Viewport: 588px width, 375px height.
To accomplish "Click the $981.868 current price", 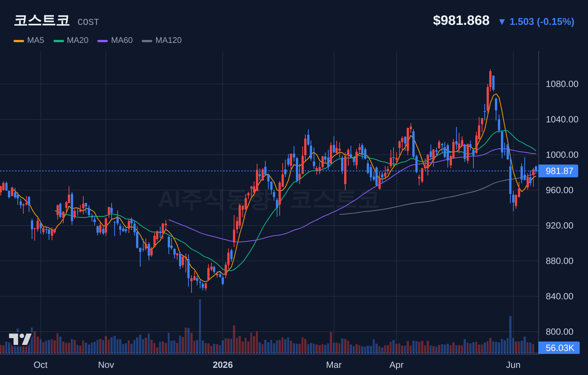I will click(x=461, y=20).
